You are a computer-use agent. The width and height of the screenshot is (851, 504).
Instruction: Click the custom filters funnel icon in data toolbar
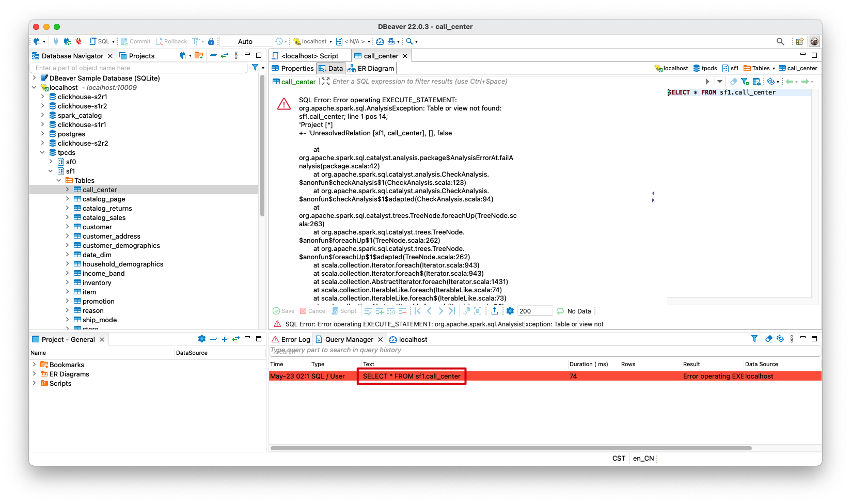pyautogui.click(x=745, y=82)
